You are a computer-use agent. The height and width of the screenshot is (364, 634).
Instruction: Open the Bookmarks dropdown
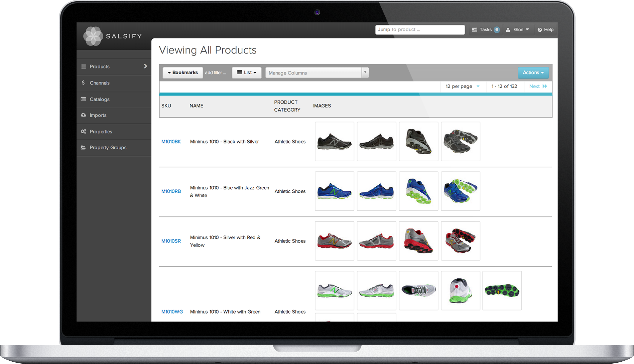[x=183, y=72]
